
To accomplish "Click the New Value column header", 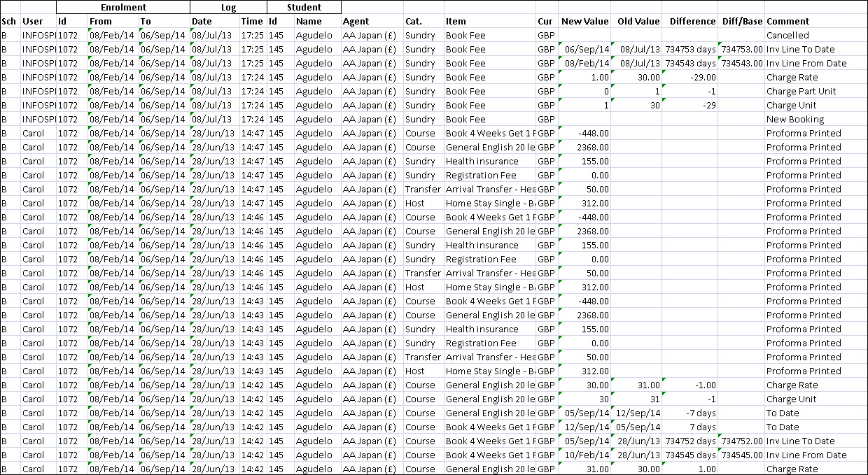I will (584, 21).
